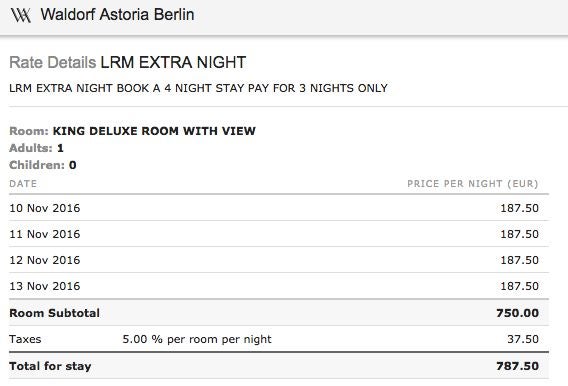Viewport: 568px width, 386px height.
Task: Click the Children count value
Action: [x=72, y=165]
